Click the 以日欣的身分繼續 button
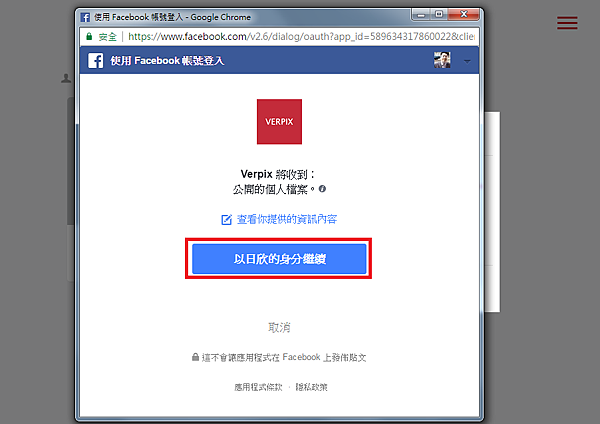Viewport: 600px width, 424px height. coord(279,259)
